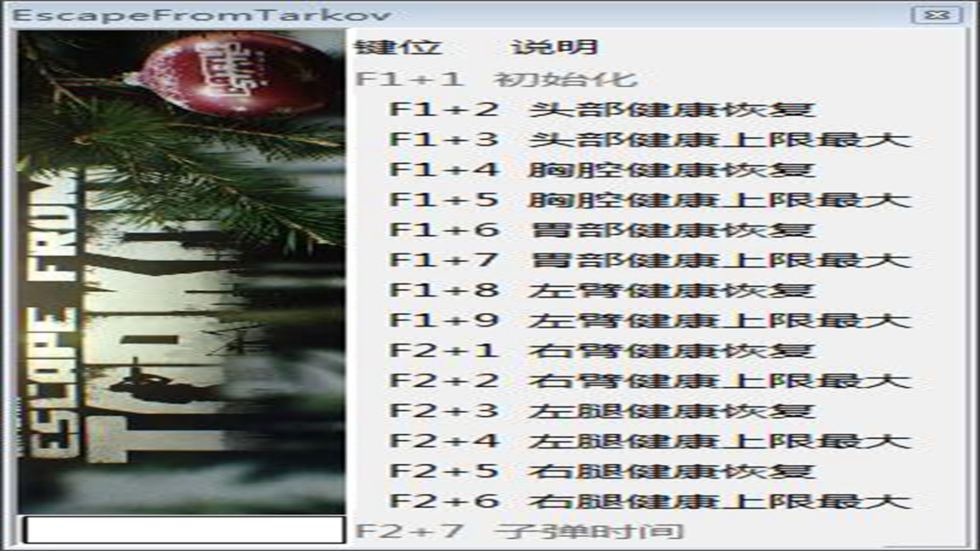Screen dimensions: 980x551
Task: Select the F2+2 右臂健康上限最大 entry
Action: (x=650, y=381)
